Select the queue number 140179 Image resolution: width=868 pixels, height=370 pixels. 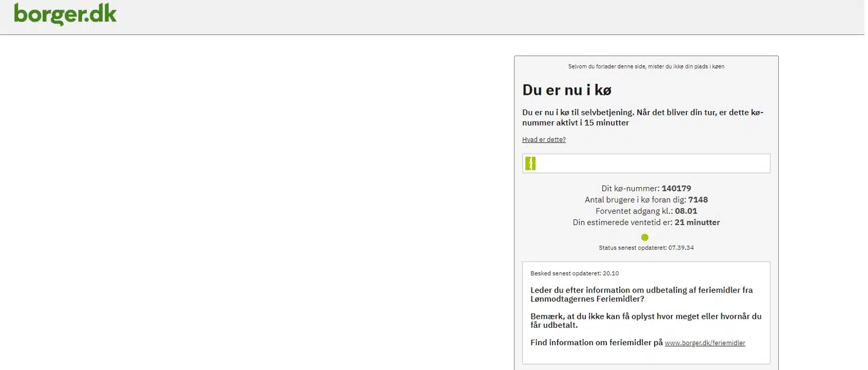pyautogui.click(x=676, y=188)
